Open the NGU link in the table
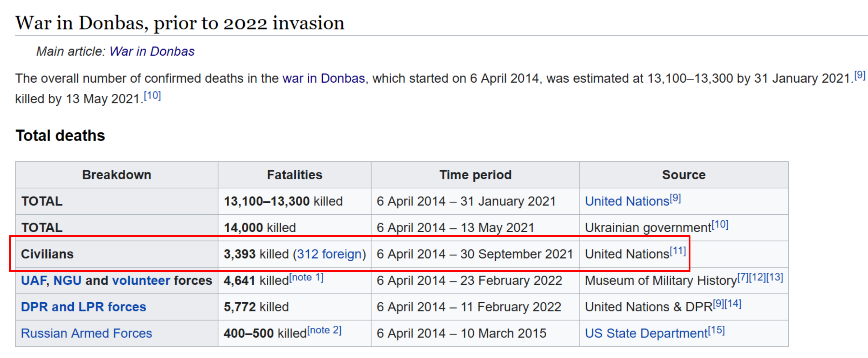This screenshot has width=868, height=358. 67,280
